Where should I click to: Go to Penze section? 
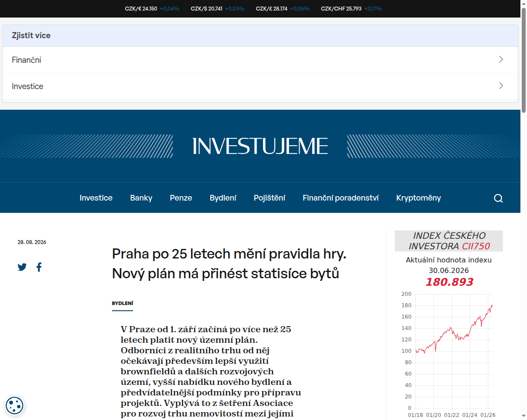point(181,198)
